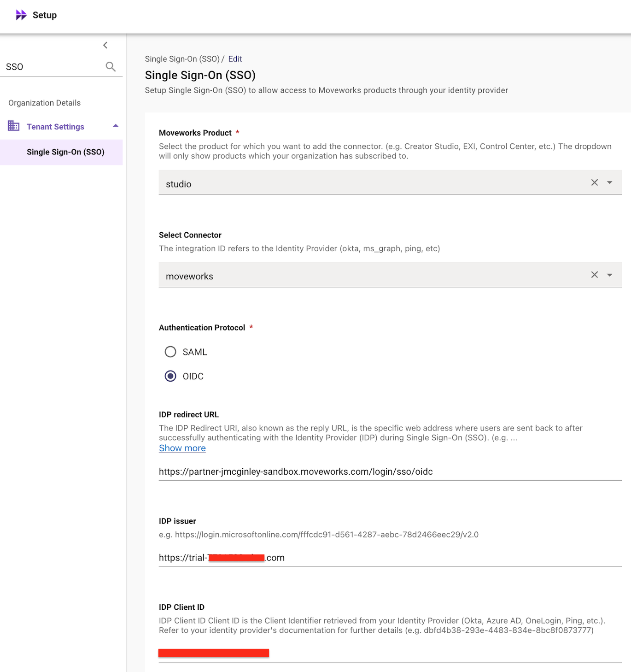Click the Tenant Settings building icon

coord(14,126)
